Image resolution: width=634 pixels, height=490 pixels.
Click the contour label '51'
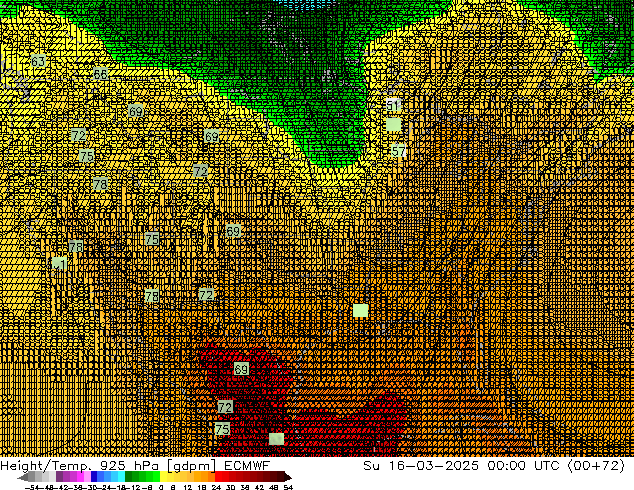click(393, 106)
